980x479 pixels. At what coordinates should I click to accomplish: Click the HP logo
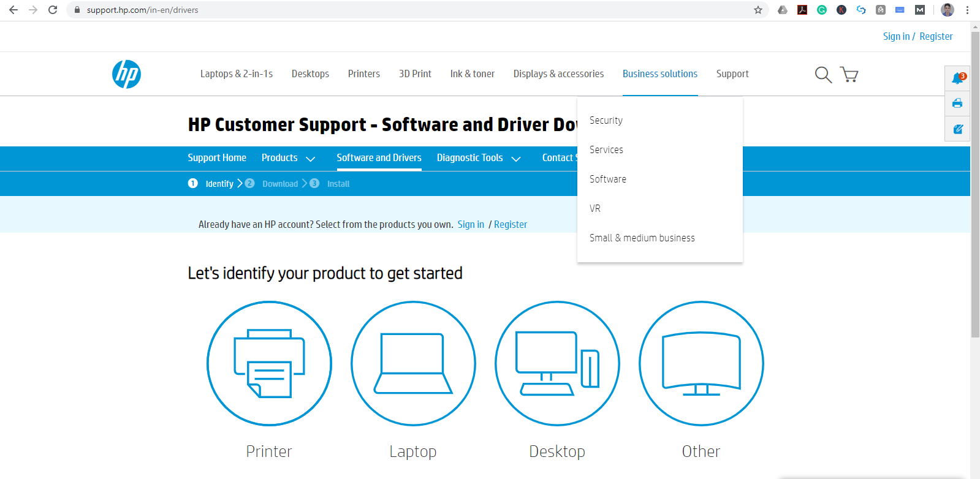coord(126,74)
